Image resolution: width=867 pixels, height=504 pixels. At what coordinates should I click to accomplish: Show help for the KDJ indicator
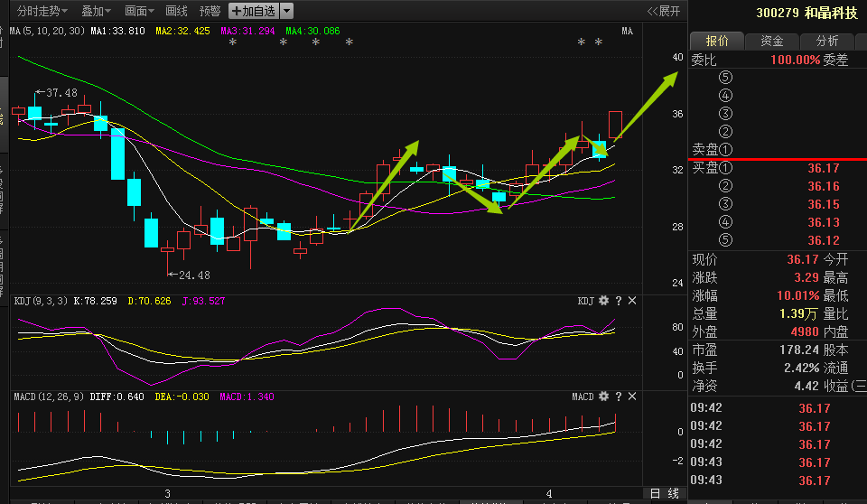[x=618, y=301]
